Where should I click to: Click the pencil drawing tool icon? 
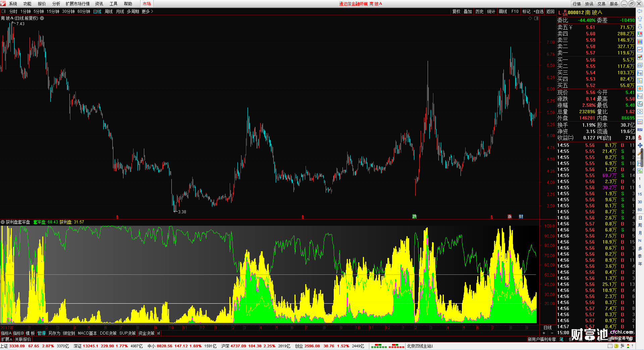(639, 153)
